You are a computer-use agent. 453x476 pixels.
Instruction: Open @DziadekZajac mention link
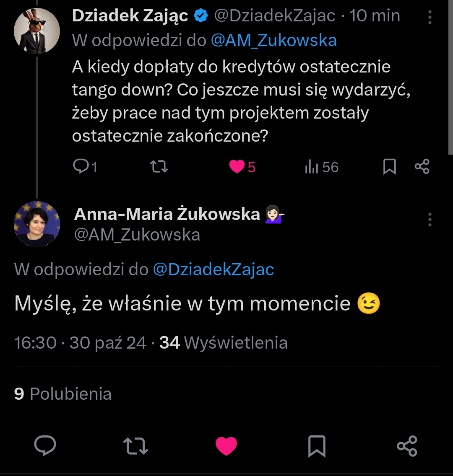point(213,269)
